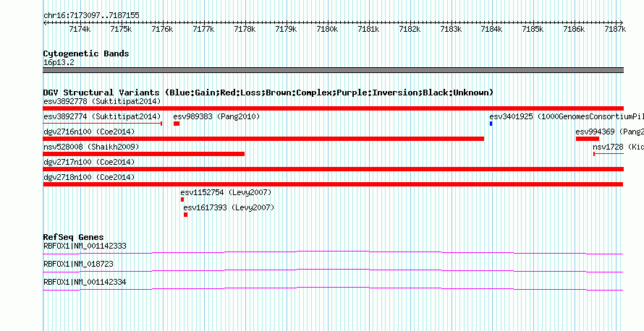Click the 7182k ruler tick label
This screenshot has width=644, height=331.
(x=410, y=29)
